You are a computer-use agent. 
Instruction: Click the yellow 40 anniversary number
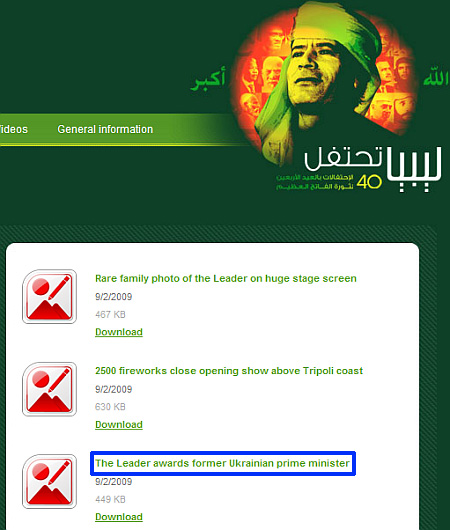point(369,182)
